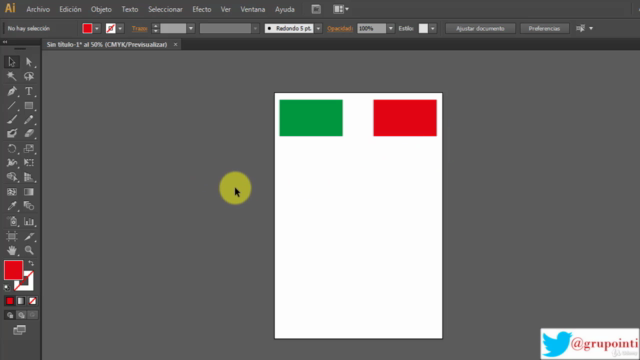Select the Direct Selection tool
This screenshot has height=360, width=640.
pyautogui.click(x=29, y=62)
